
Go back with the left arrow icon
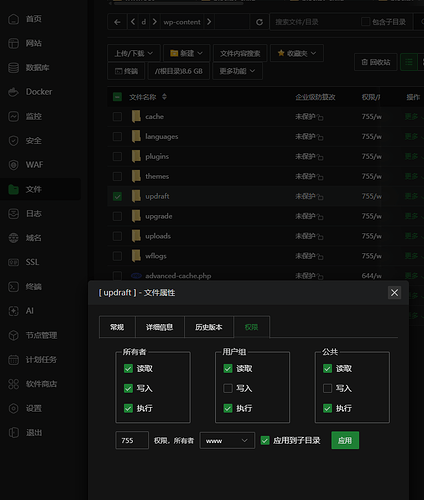pyautogui.click(x=117, y=22)
